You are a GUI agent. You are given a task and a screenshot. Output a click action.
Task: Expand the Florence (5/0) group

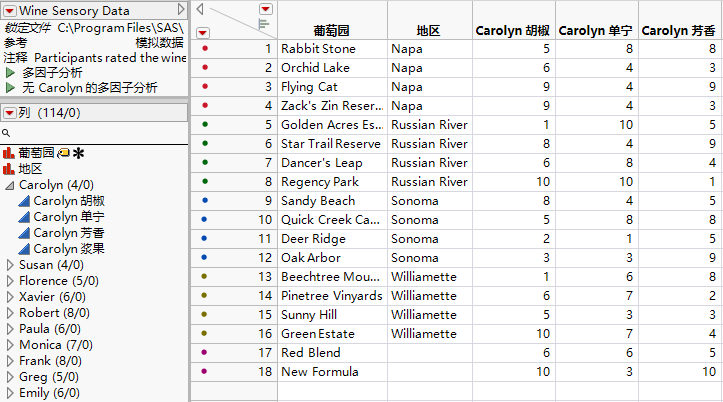click(x=10, y=281)
